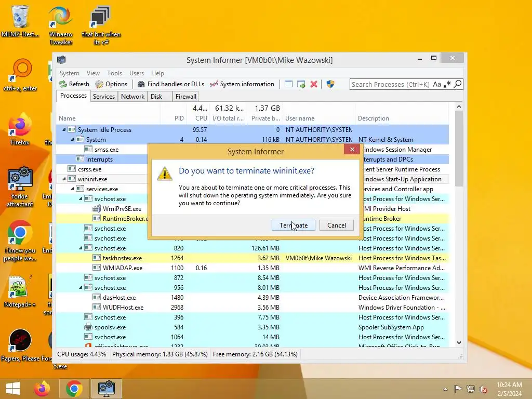Select the taskhostex.exe process row
This screenshot has width=532, height=399.
252,258
